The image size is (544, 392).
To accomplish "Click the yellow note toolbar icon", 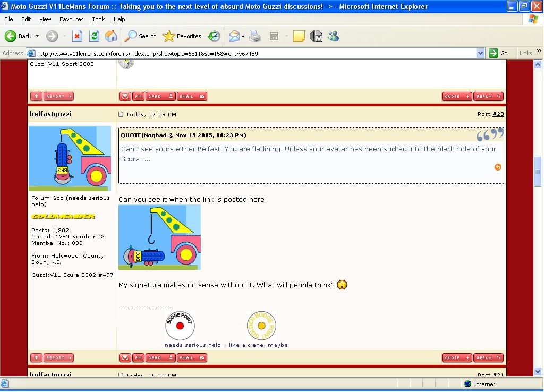I will pos(299,36).
